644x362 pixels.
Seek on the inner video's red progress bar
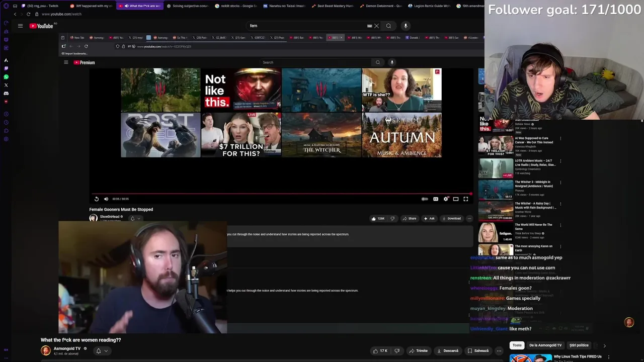pos(281,194)
